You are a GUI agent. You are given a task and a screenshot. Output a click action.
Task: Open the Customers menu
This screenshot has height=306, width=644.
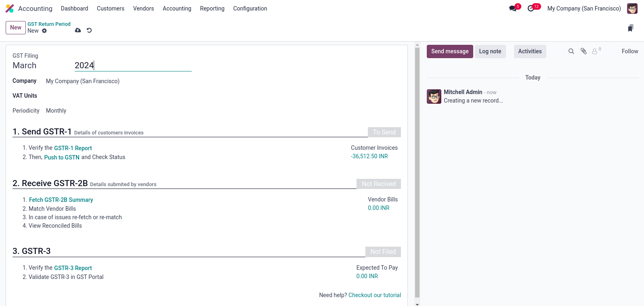click(110, 8)
